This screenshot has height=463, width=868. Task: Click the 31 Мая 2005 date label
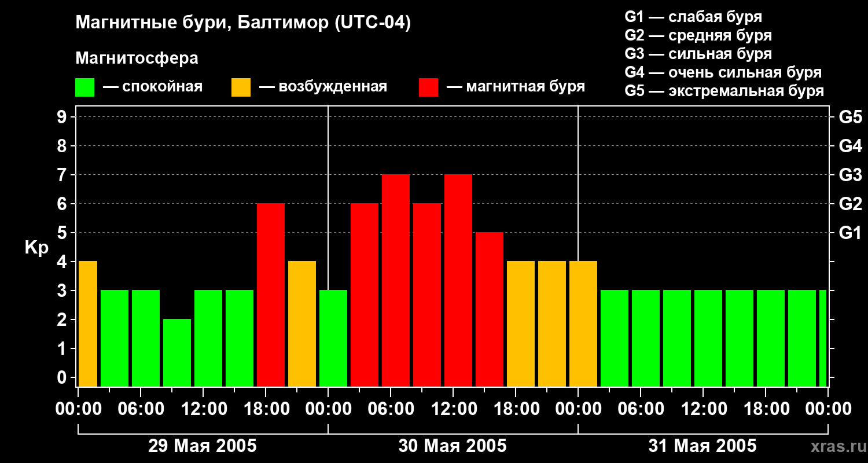coord(703,446)
